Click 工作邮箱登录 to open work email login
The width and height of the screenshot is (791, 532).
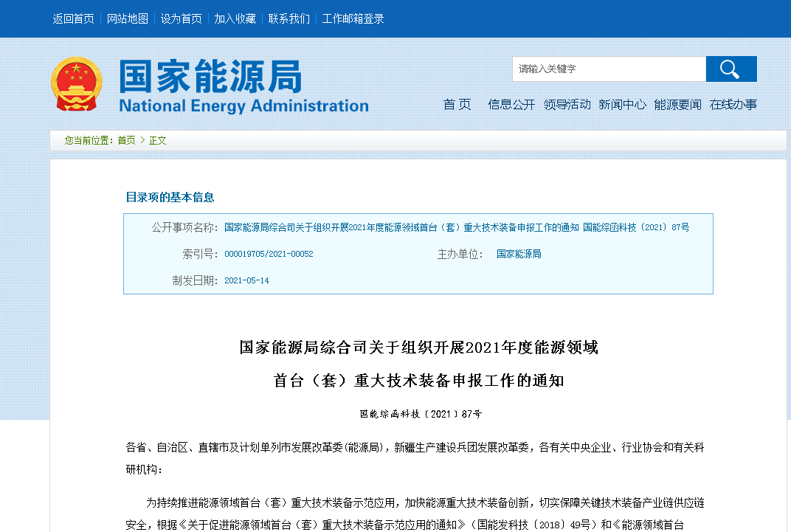352,18
